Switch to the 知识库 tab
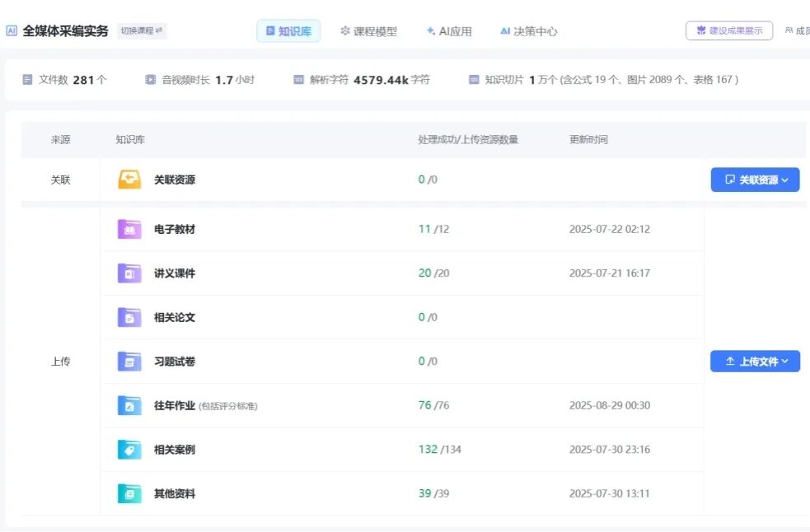 (x=288, y=31)
